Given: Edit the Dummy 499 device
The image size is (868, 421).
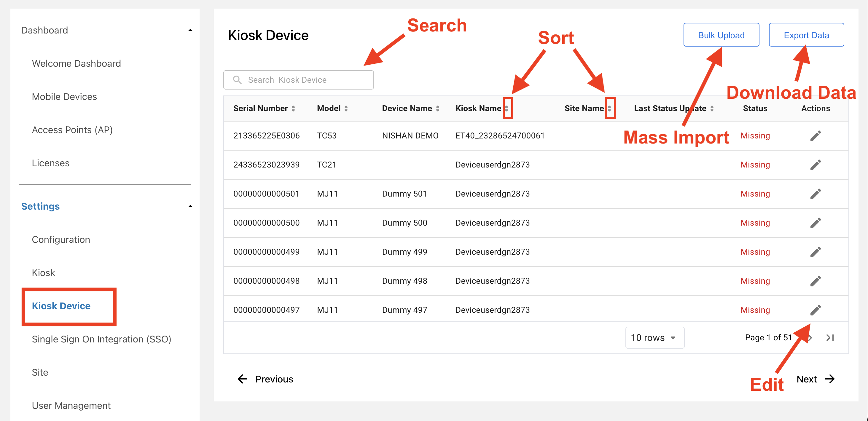Looking at the screenshot, I should pyautogui.click(x=815, y=252).
